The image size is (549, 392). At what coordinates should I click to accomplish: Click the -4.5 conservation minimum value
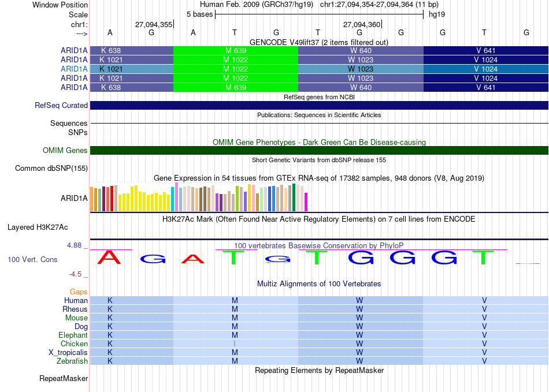(75, 274)
